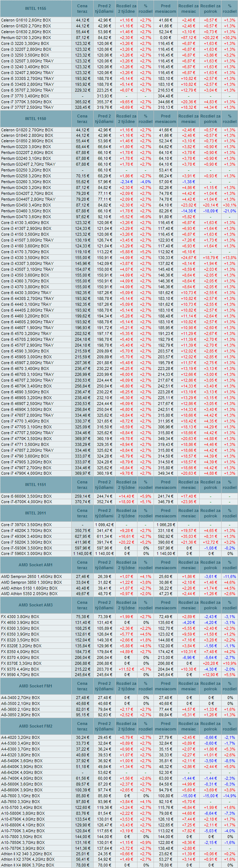Click the Core i3 4170 3,70GHz BOX name

25,252
